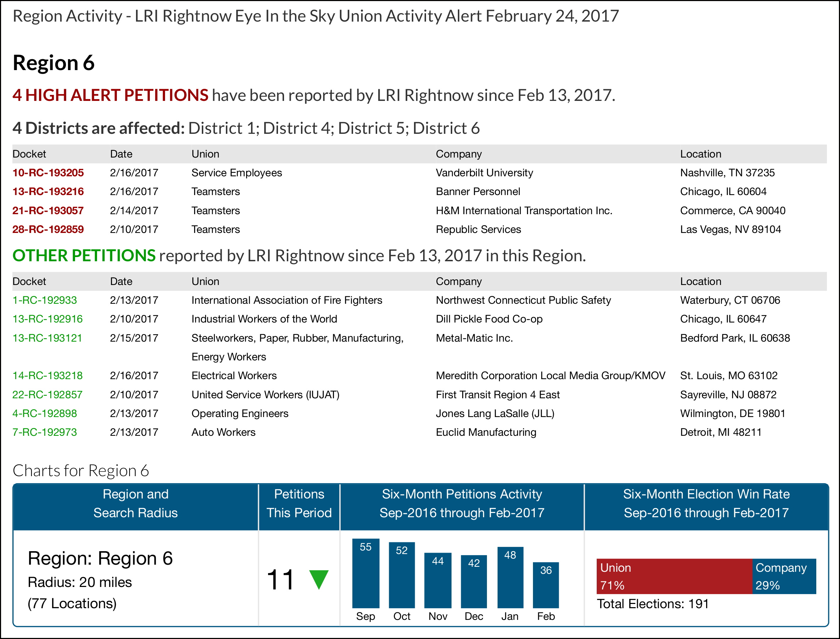Click 'Wilmington, DE 19801' location cell

[x=733, y=413]
